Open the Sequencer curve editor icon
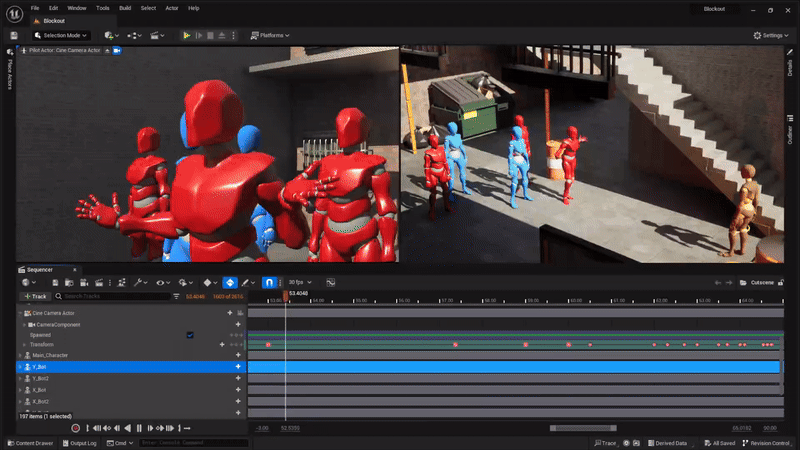The image size is (800, 450). tap(330, 283)
